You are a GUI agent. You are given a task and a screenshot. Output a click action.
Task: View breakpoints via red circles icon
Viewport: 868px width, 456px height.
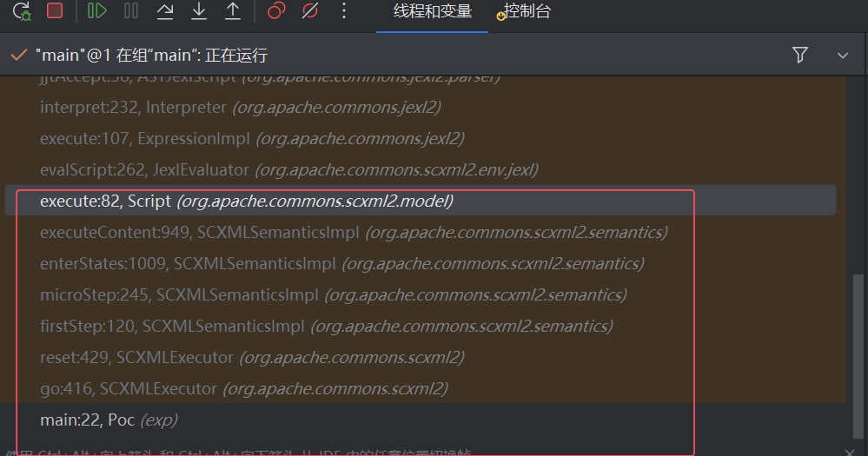[276, 11]
